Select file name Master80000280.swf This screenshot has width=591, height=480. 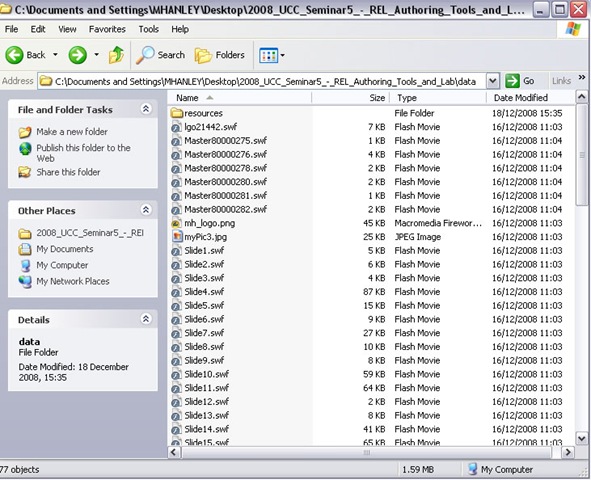point(225,182)
